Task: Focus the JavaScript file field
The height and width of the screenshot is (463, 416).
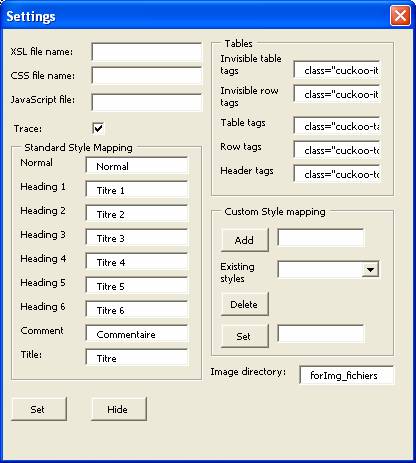Action: [147, 102]
